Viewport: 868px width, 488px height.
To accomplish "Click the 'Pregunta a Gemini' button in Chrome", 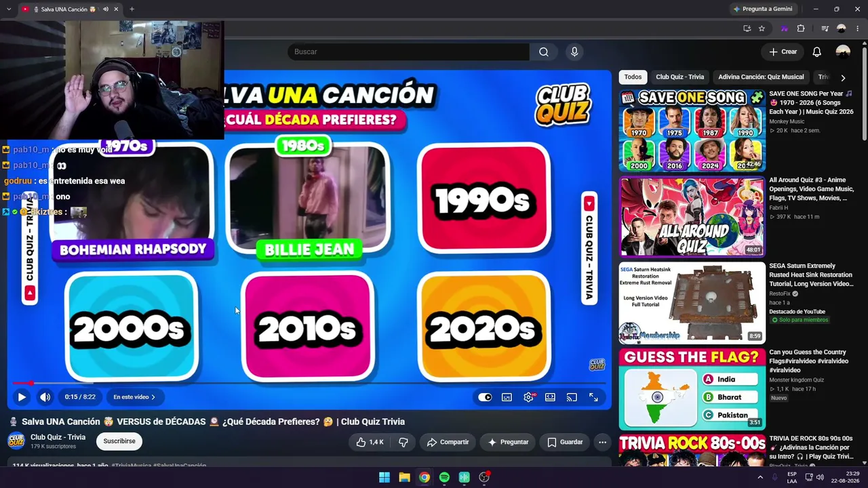I will (x=763, y=9).
